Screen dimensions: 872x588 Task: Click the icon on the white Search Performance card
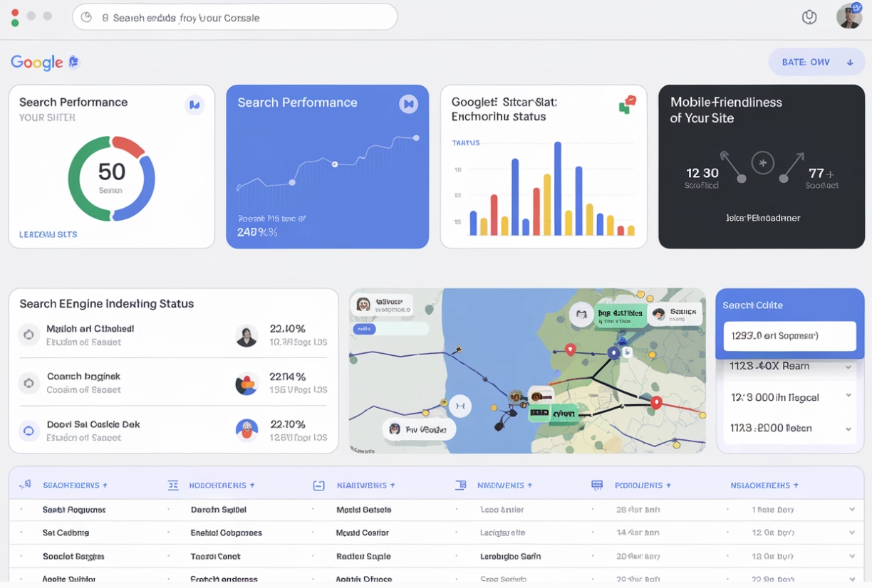194,105
